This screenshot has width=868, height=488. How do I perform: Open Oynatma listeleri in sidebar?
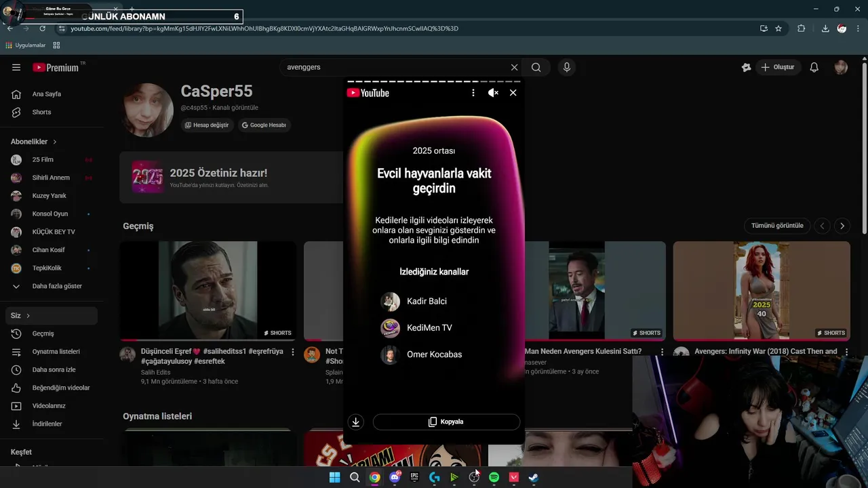click(x=52, y=352)
